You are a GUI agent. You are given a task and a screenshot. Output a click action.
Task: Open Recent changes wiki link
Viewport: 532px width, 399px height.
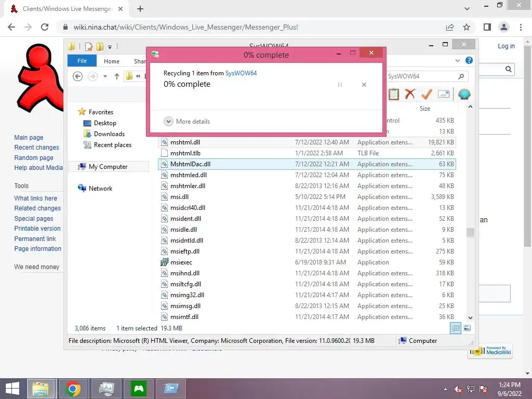(x=37, y=148)
